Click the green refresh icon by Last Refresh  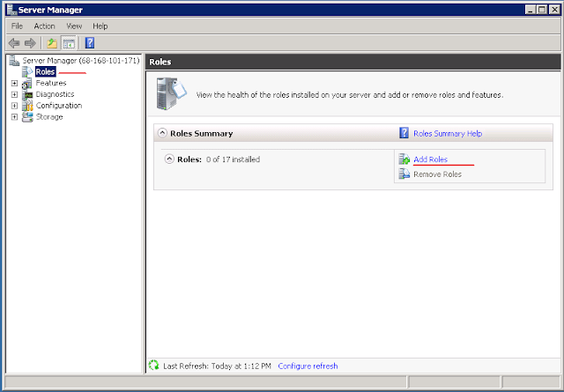(153, 366)
